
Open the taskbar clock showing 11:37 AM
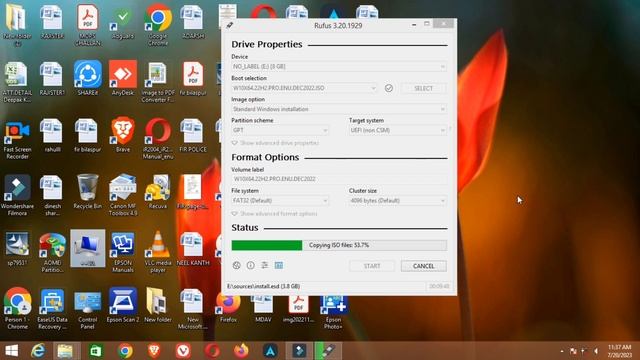tap(620, 351)
